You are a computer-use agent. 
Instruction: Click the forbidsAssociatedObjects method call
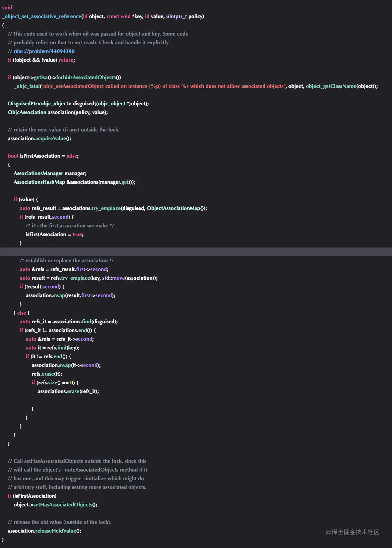[86, 77]
